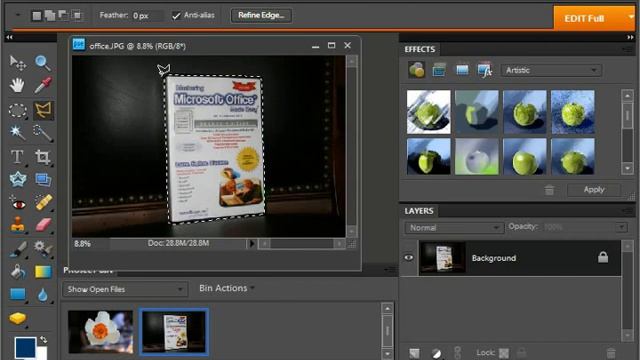Click the Effects panel trash icon
This screenshot has height=360, width=640.
pyautogui.click(x=549, y=190)
